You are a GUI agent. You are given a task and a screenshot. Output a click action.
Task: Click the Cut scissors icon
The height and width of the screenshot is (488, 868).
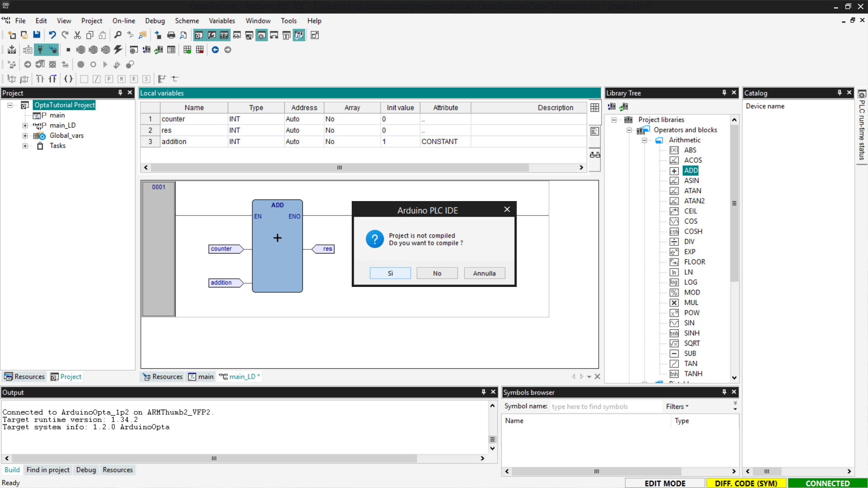[77, 35]
